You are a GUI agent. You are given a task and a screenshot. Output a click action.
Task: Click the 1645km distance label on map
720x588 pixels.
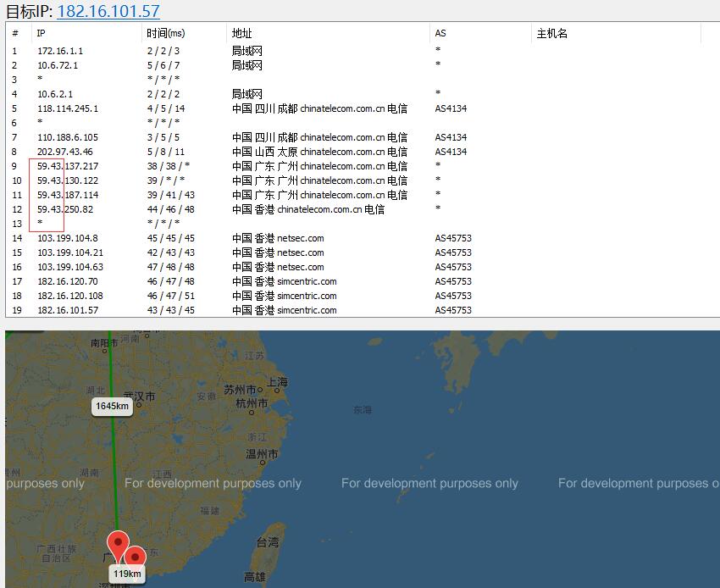112,407
